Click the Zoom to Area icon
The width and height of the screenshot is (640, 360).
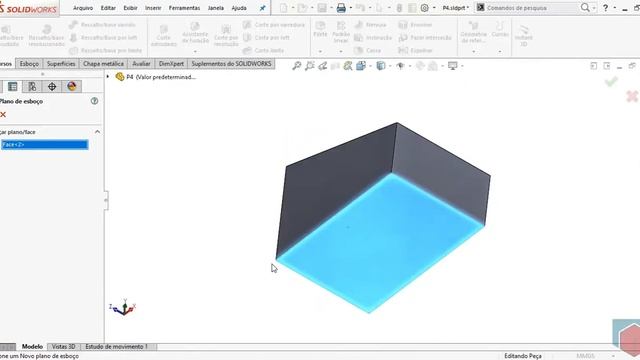[310, 66]
